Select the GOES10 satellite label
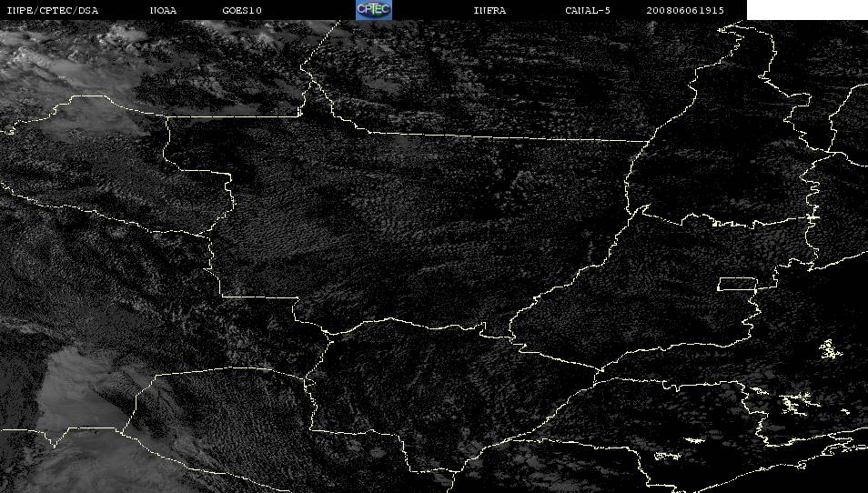The height and width of the screenshot is (493, 868). pyautogui.click(x=242, y=11)
